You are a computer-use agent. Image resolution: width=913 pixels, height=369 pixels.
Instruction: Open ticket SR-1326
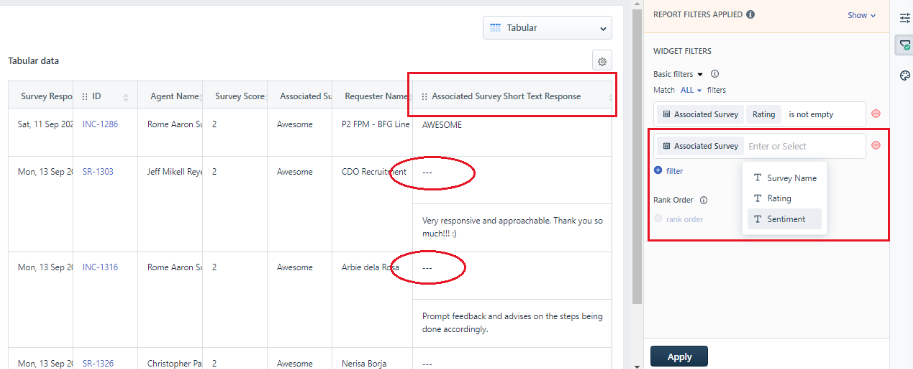98,363
